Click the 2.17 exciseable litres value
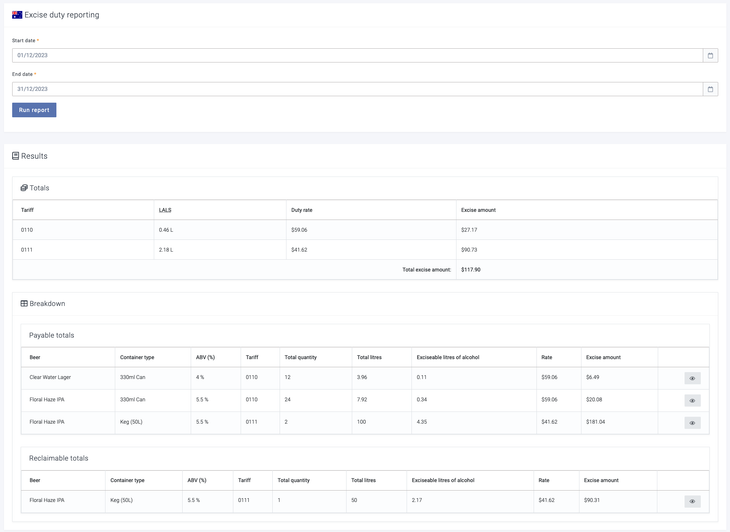This screenshot has height=532, width=730. point(417,500)
